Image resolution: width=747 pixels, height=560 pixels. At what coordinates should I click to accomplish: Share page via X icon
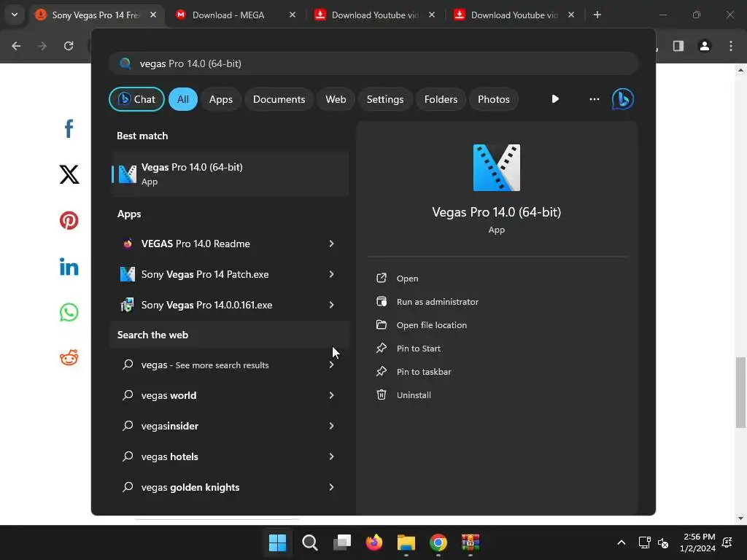pyautogui.click(x=69, y=174)
